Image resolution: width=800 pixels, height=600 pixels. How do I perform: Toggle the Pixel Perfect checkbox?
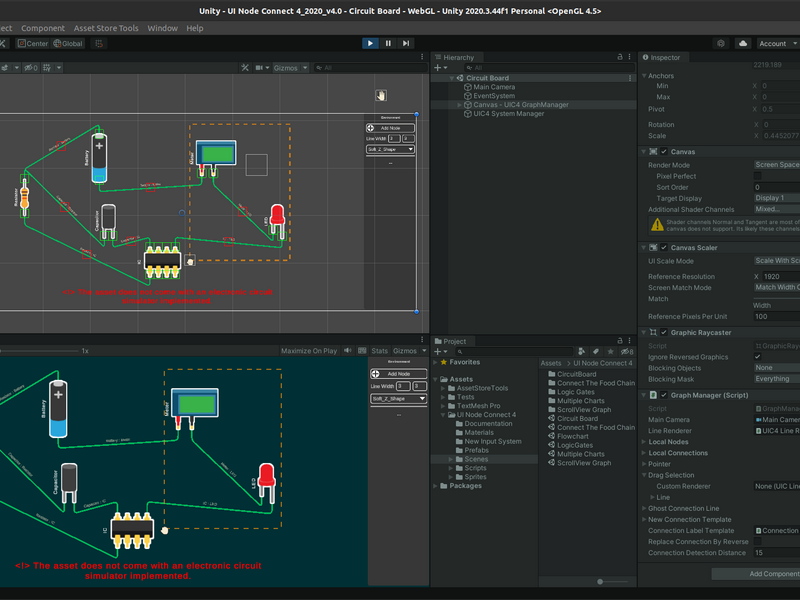click(x=758, y=176)
